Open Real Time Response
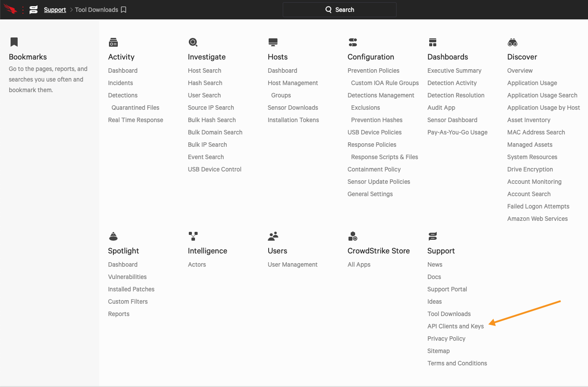The image size is (588, 387). click(x=135, y=120)
